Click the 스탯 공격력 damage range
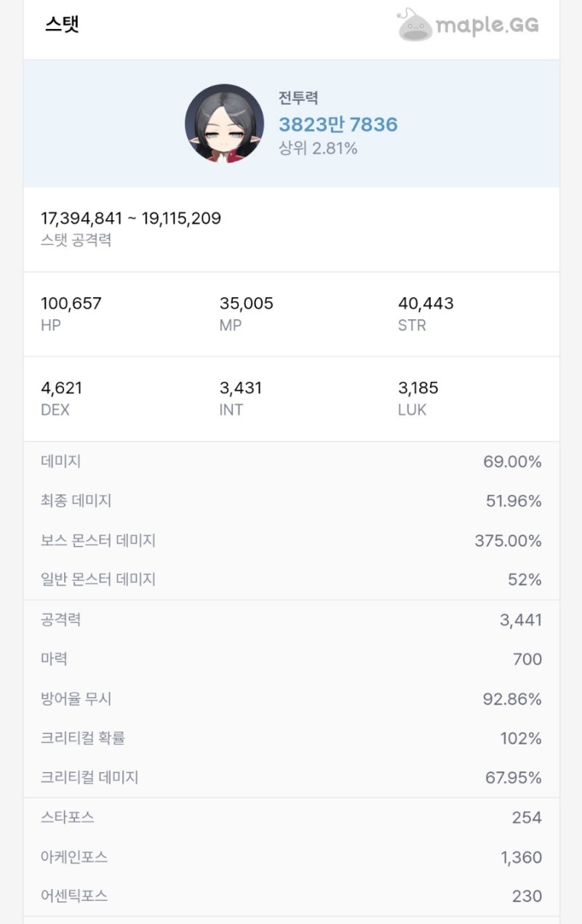Screen dimensions: 582x924 [x=132, y=217]
